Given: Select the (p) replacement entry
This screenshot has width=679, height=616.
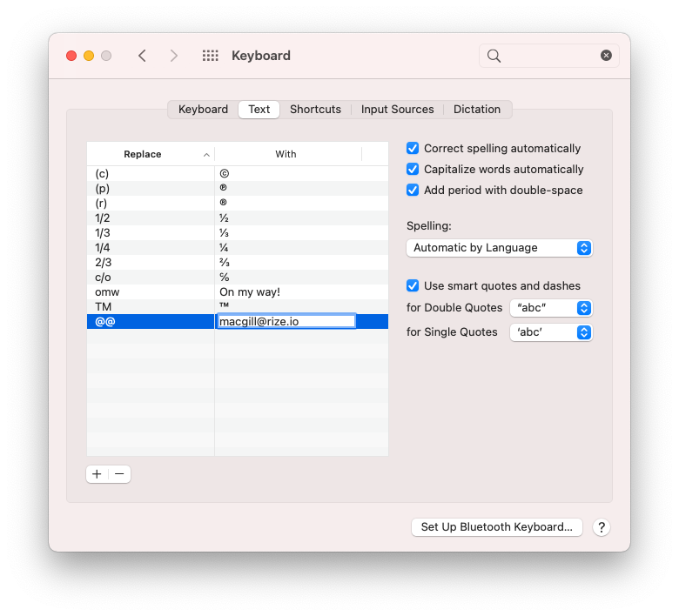Looking at the screenshot, I should pyautogui.click(x=238, y=188).
